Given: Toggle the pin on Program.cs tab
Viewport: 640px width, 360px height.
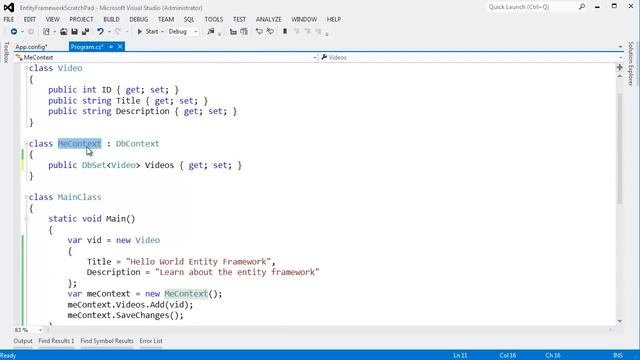Looking at the screenshot, I should coord(111,47).
